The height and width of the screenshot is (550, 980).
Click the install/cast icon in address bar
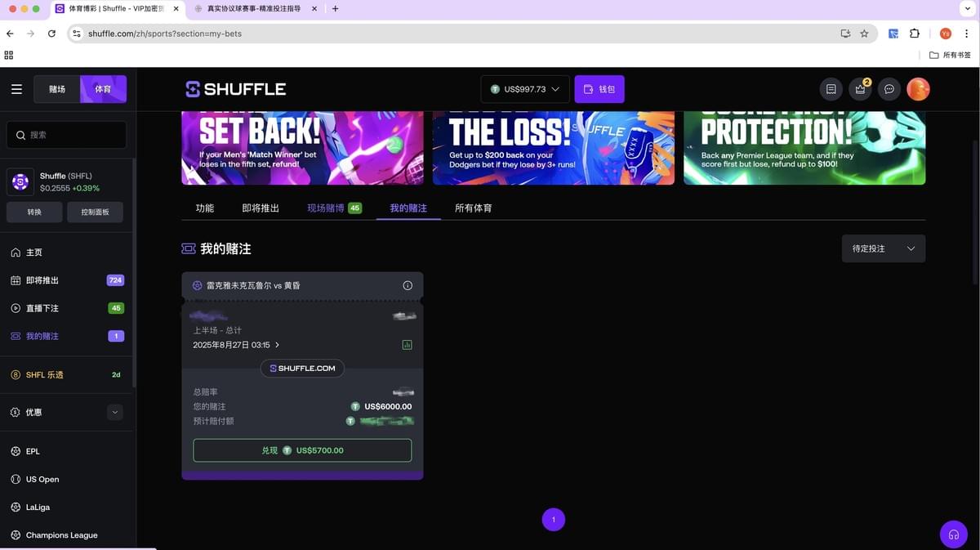[x=845, y=34]
